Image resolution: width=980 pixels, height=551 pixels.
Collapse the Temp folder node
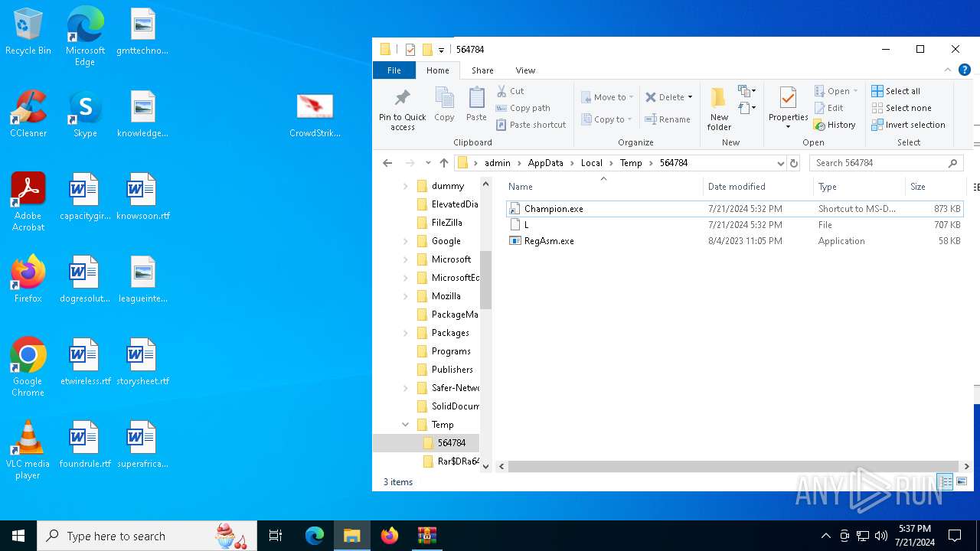[x=406, y=425]
